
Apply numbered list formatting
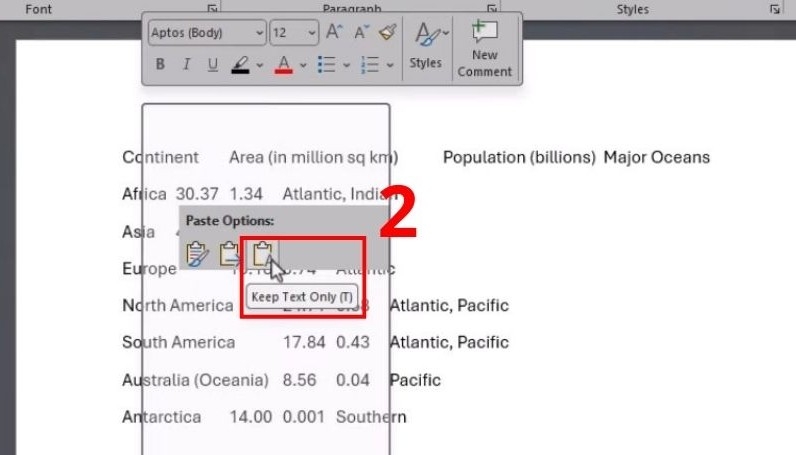tap(370, 64)
